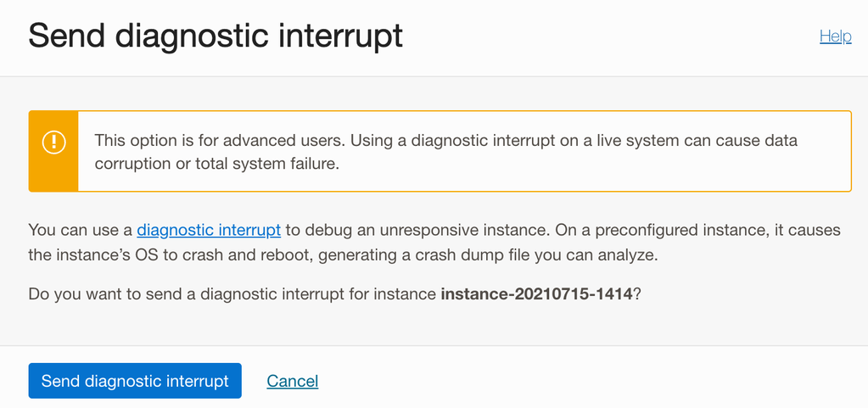This screenshot has height=408, width=868.
Task: Open the Help link
Action: (x=835, y=36)
